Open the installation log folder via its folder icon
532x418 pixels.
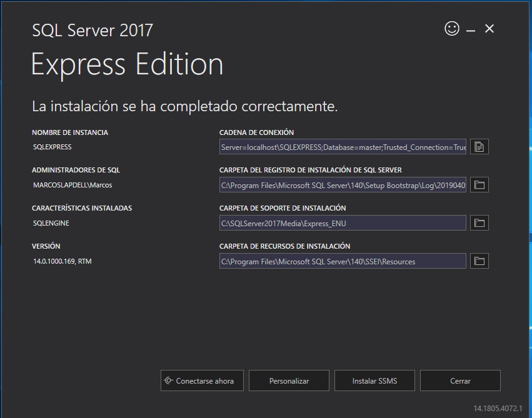(x=479, y=185)
